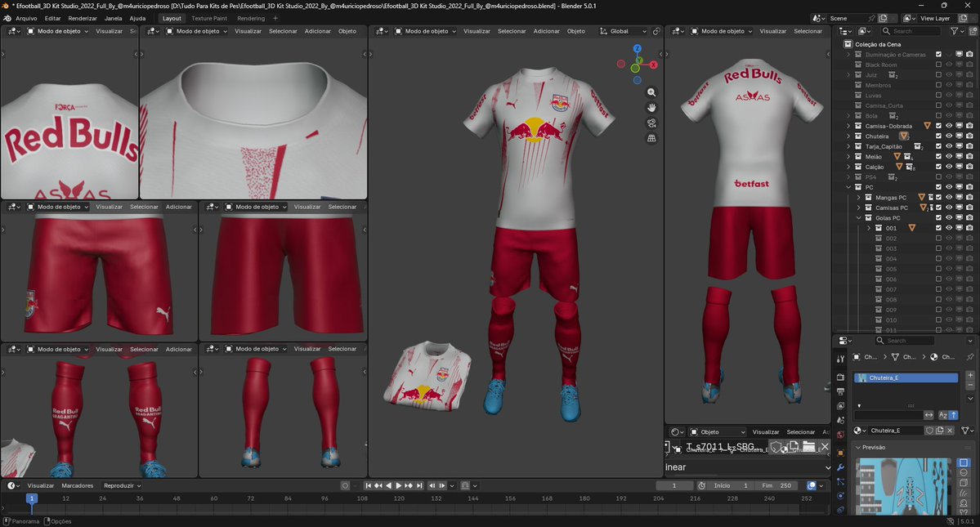Screen dimensions: 980x527
Task: Click the Z axis on navigation gizmo
Action: click(637, 49)
